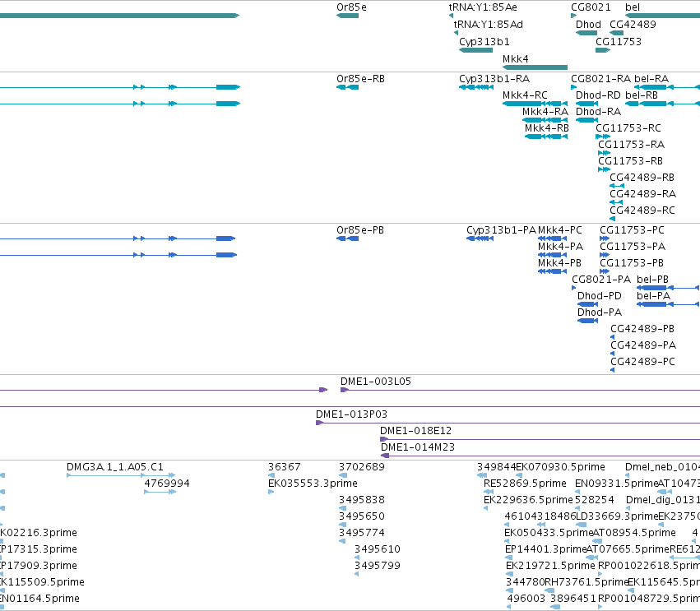Click the 4769994 feature label

[166, 484]
